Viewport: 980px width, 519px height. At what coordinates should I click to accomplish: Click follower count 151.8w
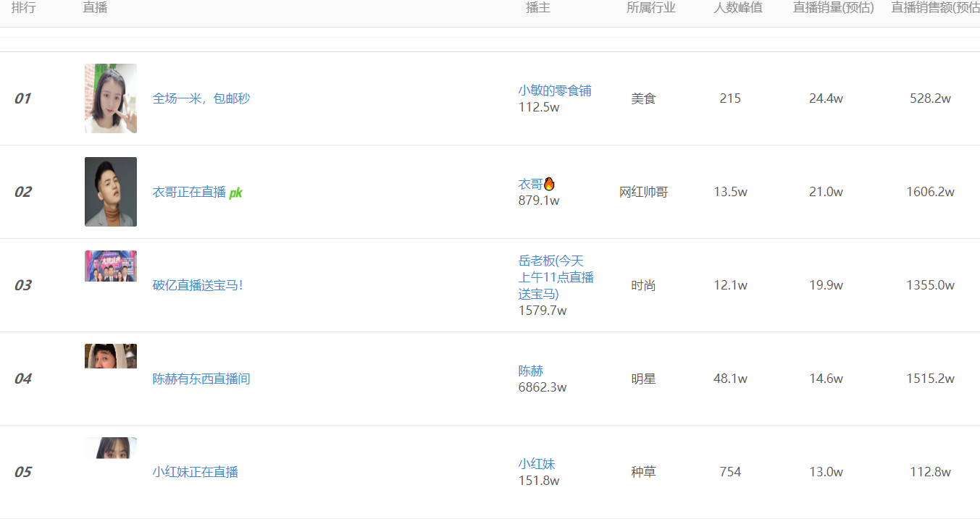pyautogui.click(x=539, y=481)
